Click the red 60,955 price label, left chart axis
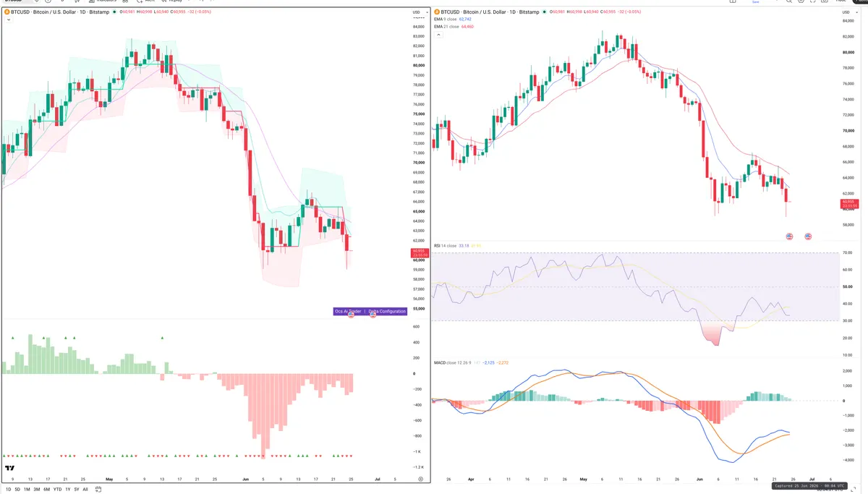Viewport: 868px width, 494px height. (419, 252)
